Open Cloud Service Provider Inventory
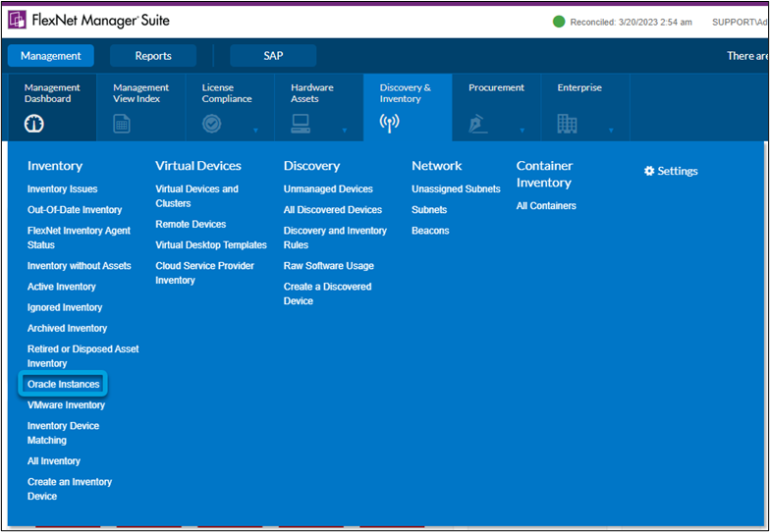The height and width of the screenshot is (532, 770). tap(204, 273)
